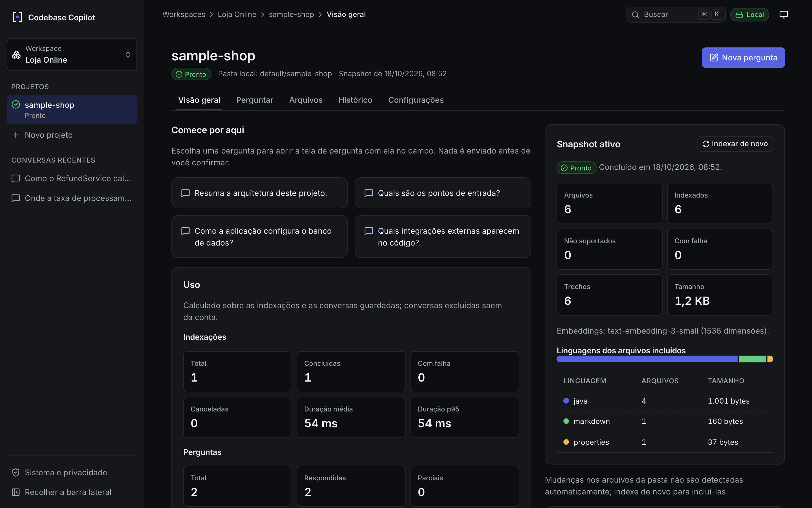
Task: Click the sample-shop breadcrumb item
Action: pyautogui.click(x=291, y=14)
